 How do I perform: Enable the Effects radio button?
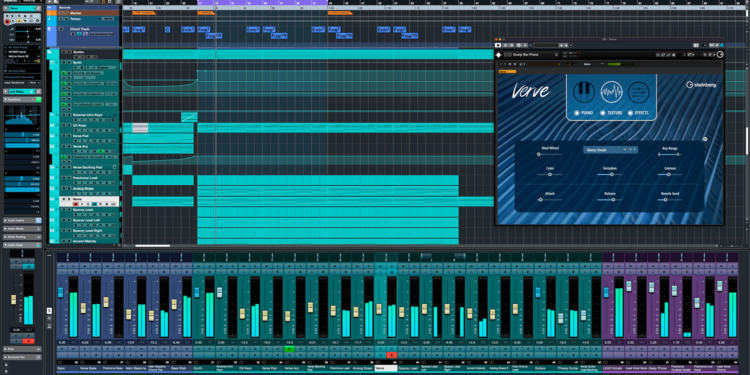pyautogui.click(x=630, y=113)
